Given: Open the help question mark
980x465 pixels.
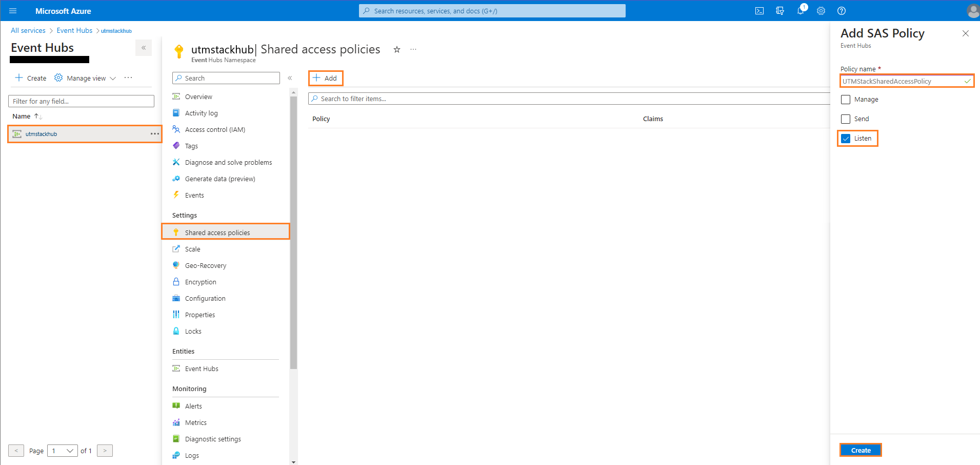Looking at the screenshot, I should click(842, 11).
